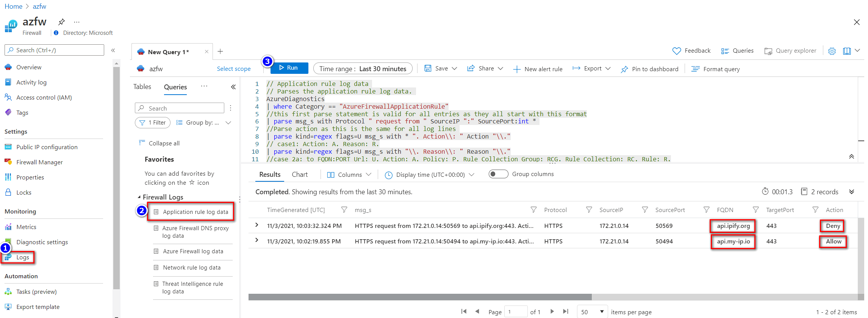868x318 pixels.
Task: Open the 1 Filter button
Action: click(x=153, y=123)
